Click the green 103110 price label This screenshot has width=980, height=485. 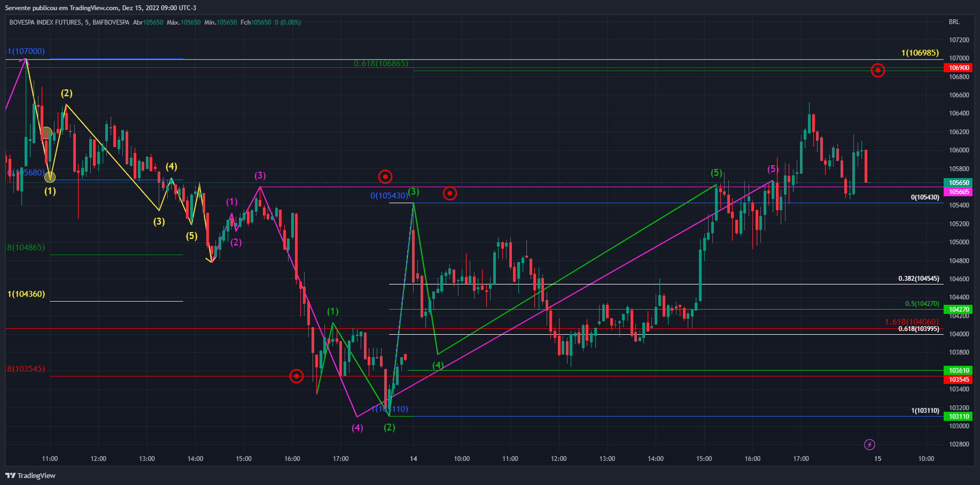coord(959,416)
